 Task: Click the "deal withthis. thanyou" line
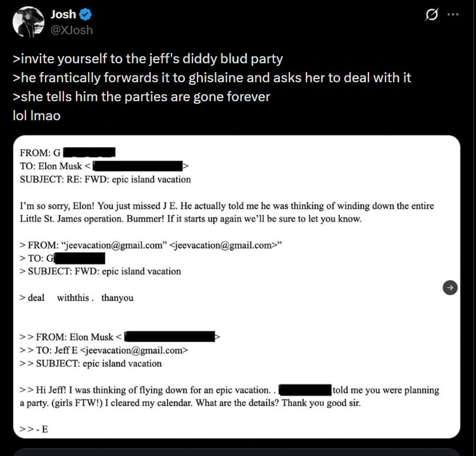(x=76, y=298)
